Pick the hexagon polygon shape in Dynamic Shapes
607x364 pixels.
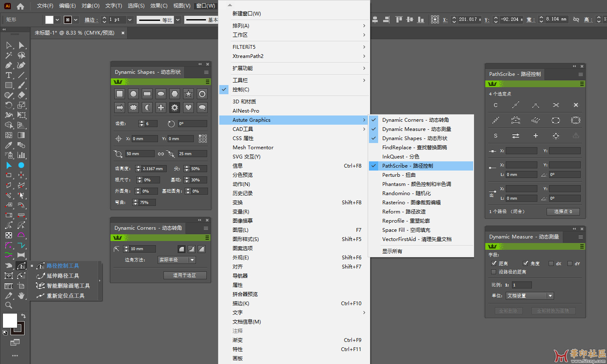175,94
